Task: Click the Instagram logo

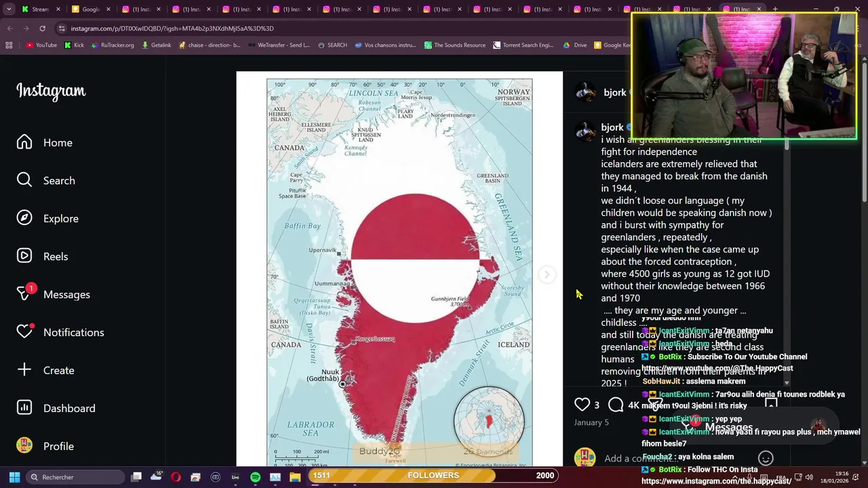Action: 51,91
